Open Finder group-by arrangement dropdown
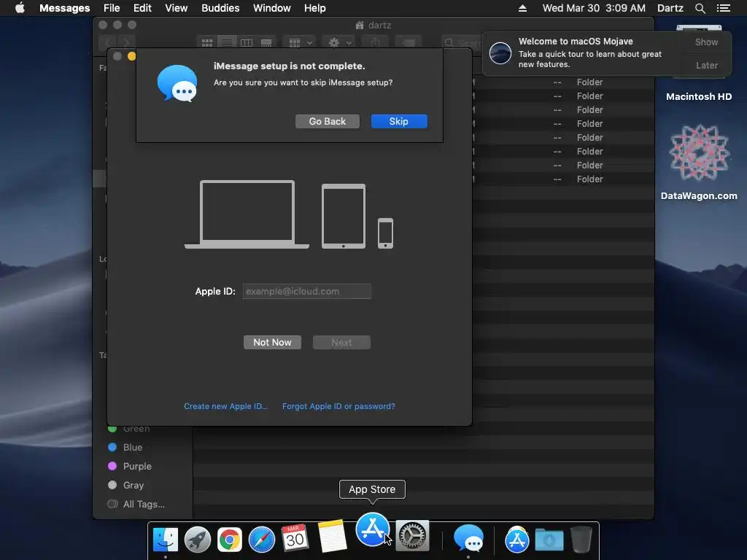 (x=300, y=43)
